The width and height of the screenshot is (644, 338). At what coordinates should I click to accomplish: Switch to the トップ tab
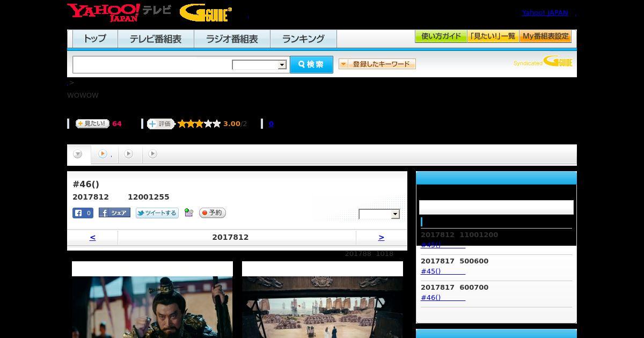pyautogui.click(x=95, y=39)
